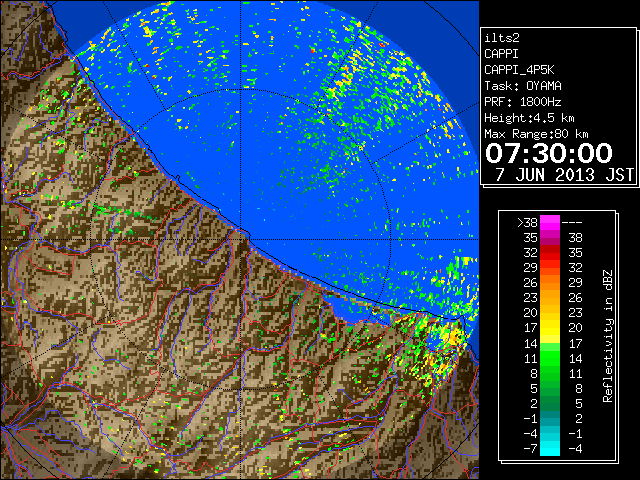
Task: Select the '7 JUN 2013 JST' date
Action: click(x=564, y=175)
